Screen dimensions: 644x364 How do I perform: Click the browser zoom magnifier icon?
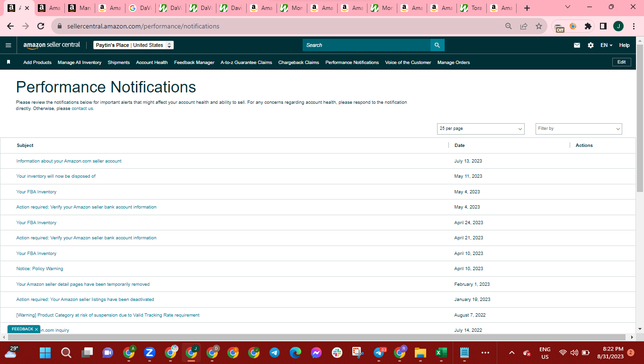pyautogui.click(x=509, y=26)
